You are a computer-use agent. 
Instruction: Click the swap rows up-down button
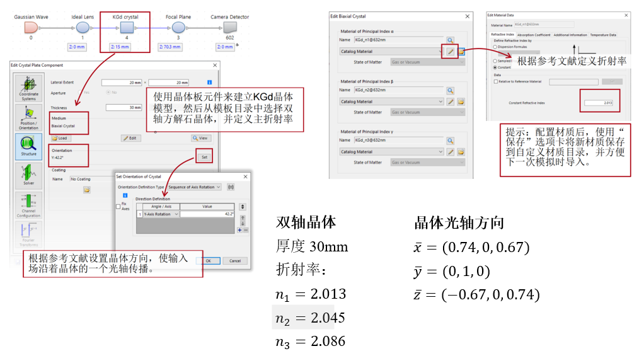(243, 207)
